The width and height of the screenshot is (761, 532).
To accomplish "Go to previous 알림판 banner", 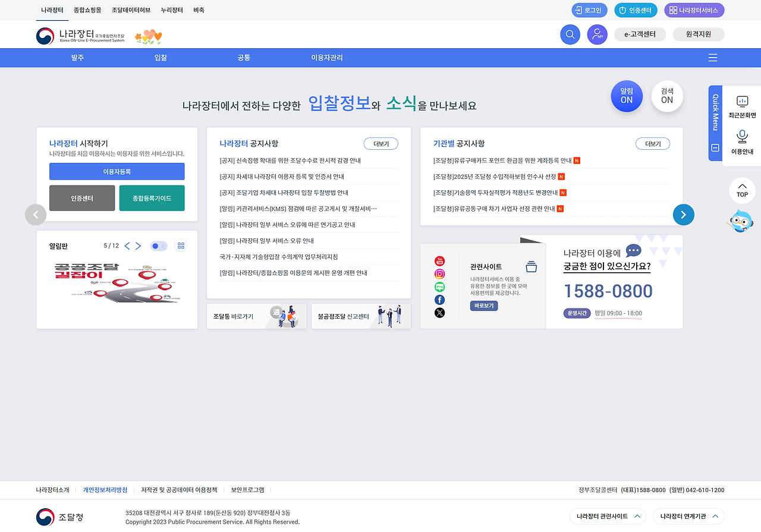I will (127, 246).
